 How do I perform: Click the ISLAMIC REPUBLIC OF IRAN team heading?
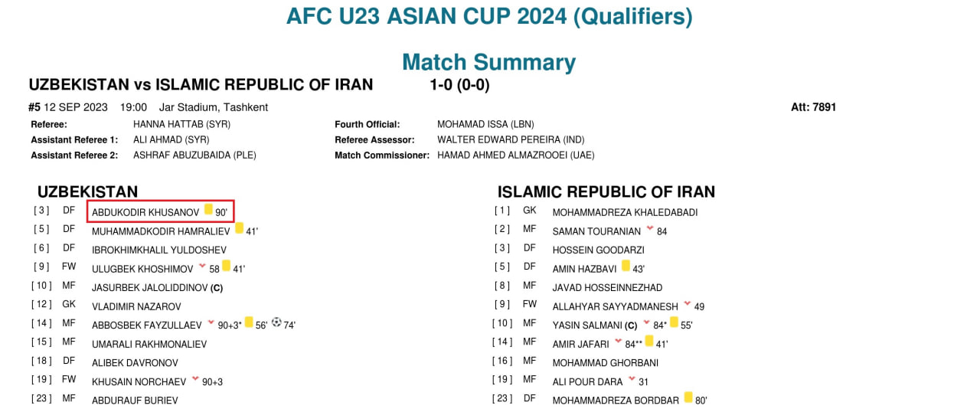coord(606,191)
